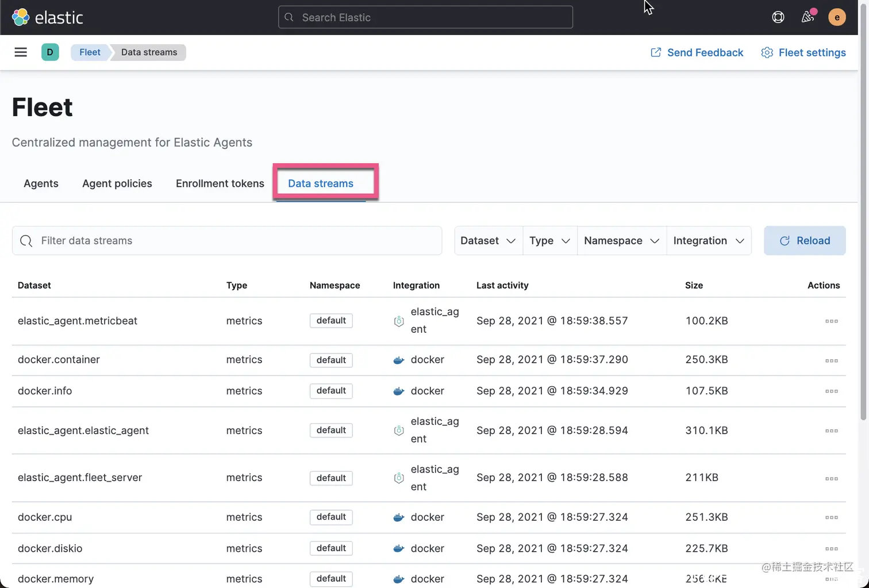Click docker.info dataset name

pyautogui.click(x=45, y=391)
